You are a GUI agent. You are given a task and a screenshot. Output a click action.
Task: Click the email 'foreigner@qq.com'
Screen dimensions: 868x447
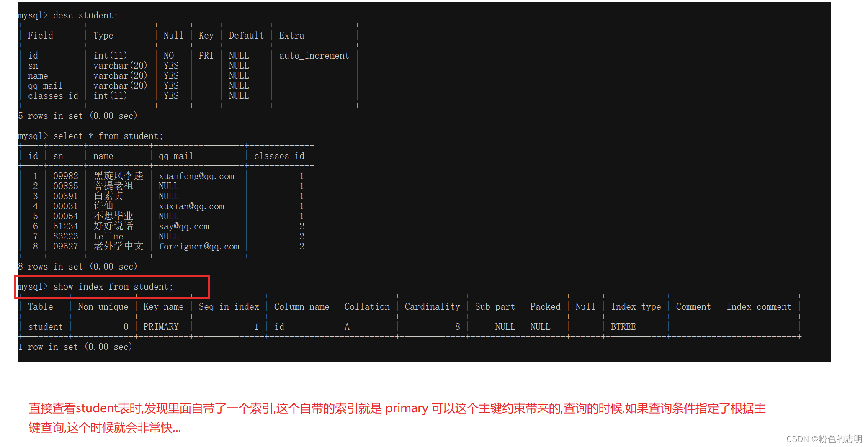(x=199, y=247)
